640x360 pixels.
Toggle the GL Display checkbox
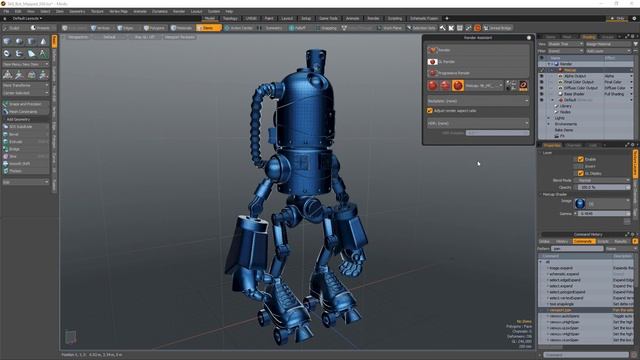tap(580, 173)
